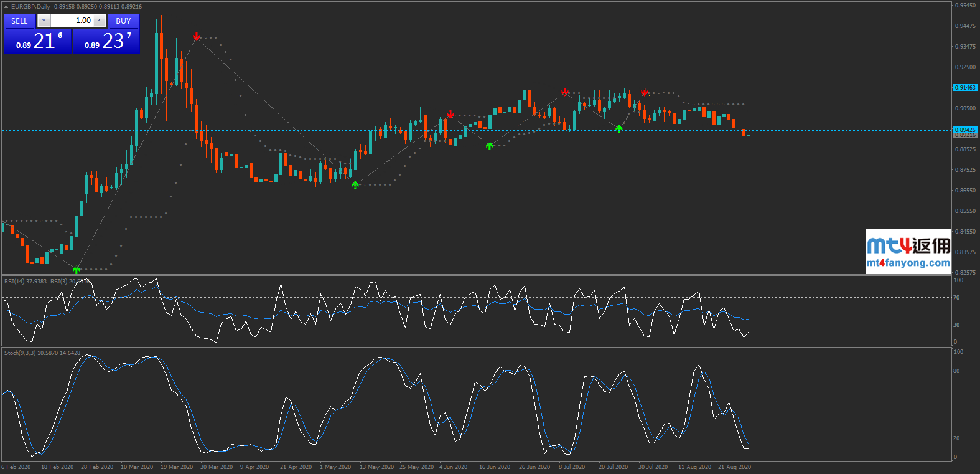The width and height of the screenshot is (980, 474).
Task: Select the red arrow at the March 2020 peak
Action: 197,37
